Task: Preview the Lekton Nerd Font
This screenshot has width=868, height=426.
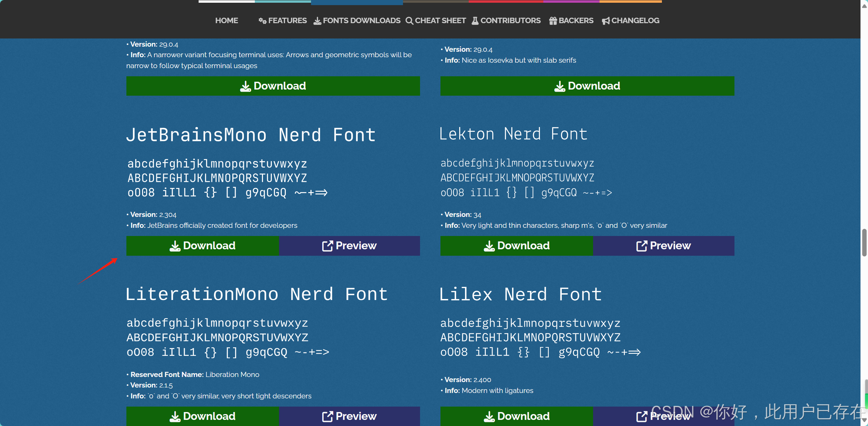Action: pyautogui.click(x=663, y=246)
